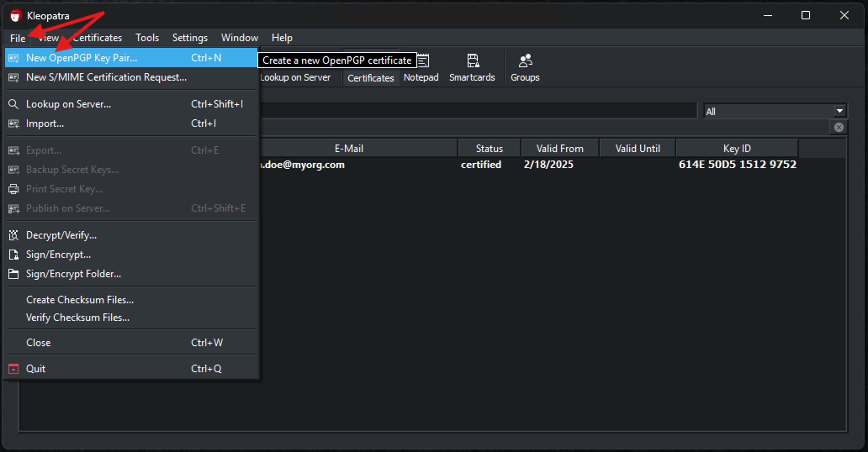Open the Window menu
The height and width of the screenshot is (452, 868).
click(240, 38)
